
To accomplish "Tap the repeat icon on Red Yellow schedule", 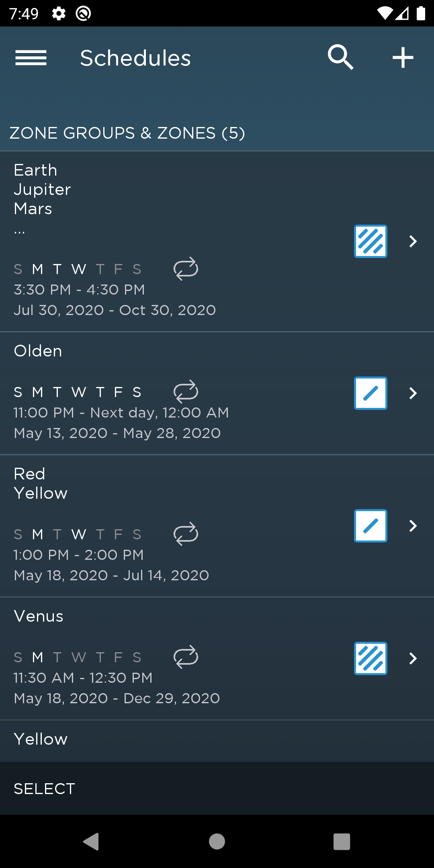I will (186, 534).
